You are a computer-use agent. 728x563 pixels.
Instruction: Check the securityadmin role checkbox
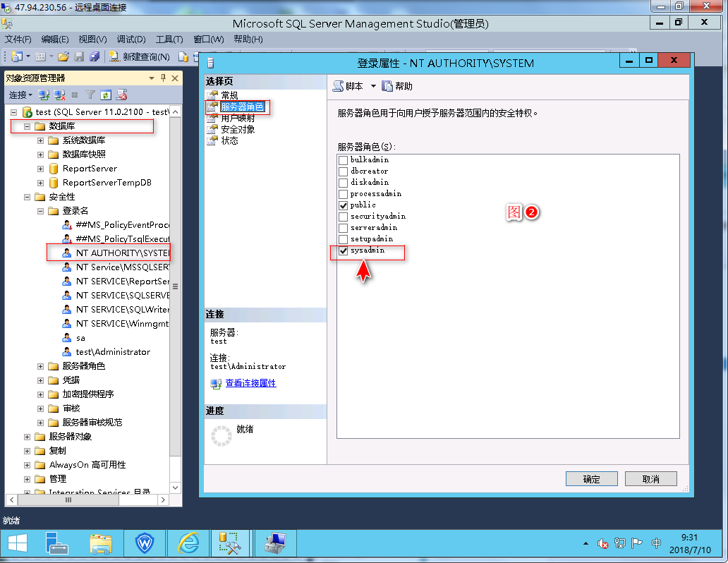point(343,217)
